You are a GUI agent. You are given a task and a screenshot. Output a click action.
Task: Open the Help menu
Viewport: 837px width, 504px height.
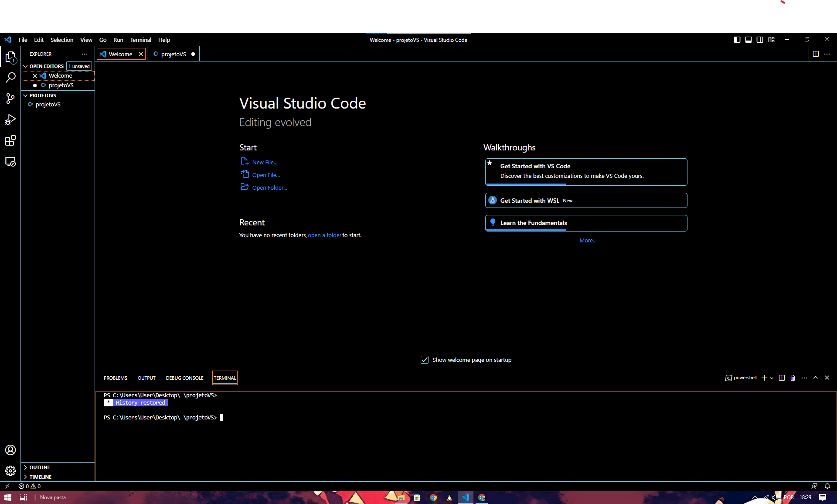point(164,40)
